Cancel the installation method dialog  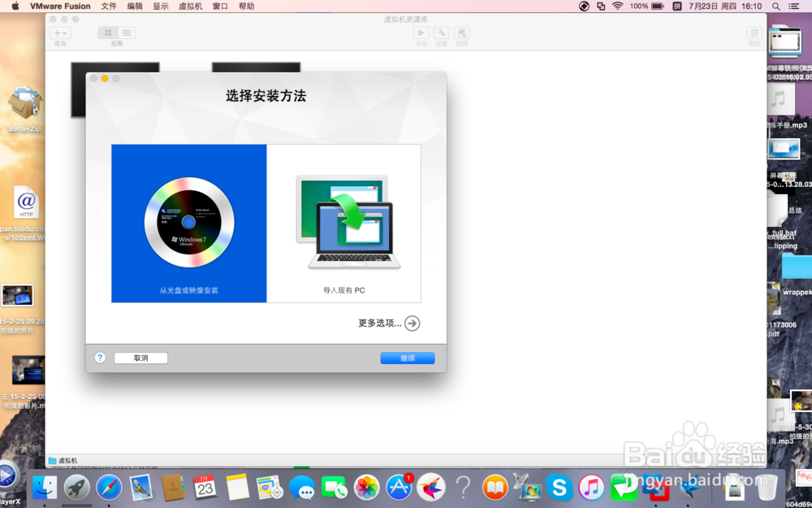(140, 358)
